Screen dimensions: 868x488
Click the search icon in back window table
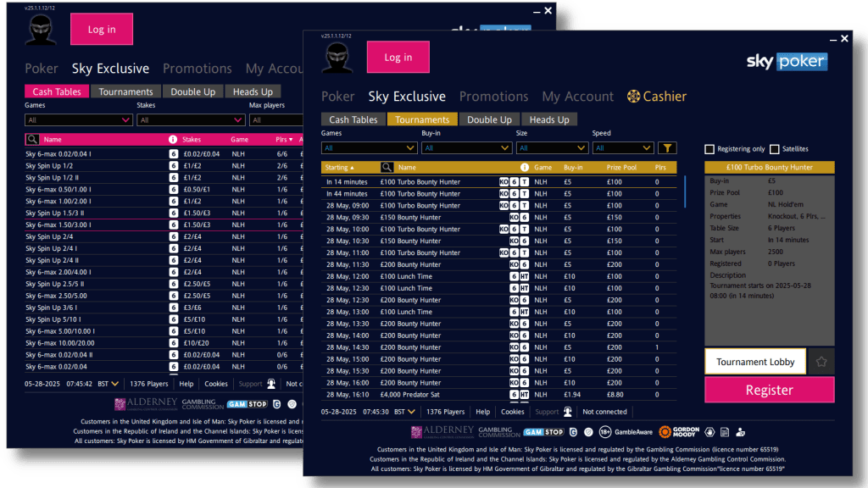32,140
